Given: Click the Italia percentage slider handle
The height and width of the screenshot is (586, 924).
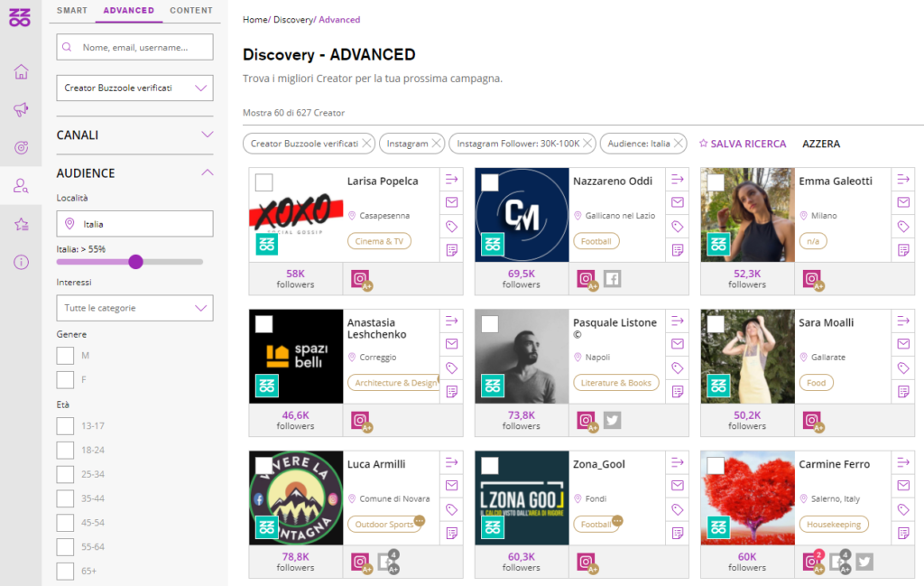Looking at the screenshot, I should click(135, 262).
